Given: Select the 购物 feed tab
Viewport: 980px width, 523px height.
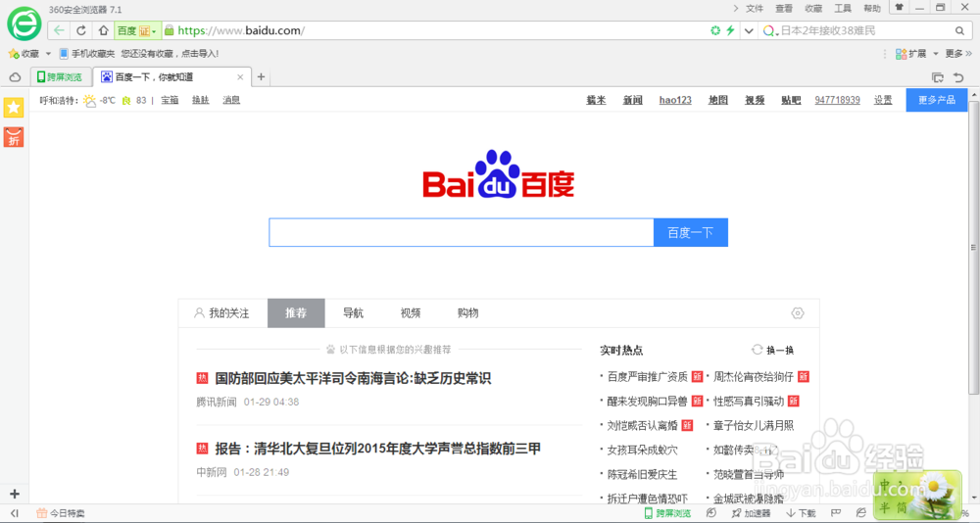Looking at the screenshot, I should point(467,313).
